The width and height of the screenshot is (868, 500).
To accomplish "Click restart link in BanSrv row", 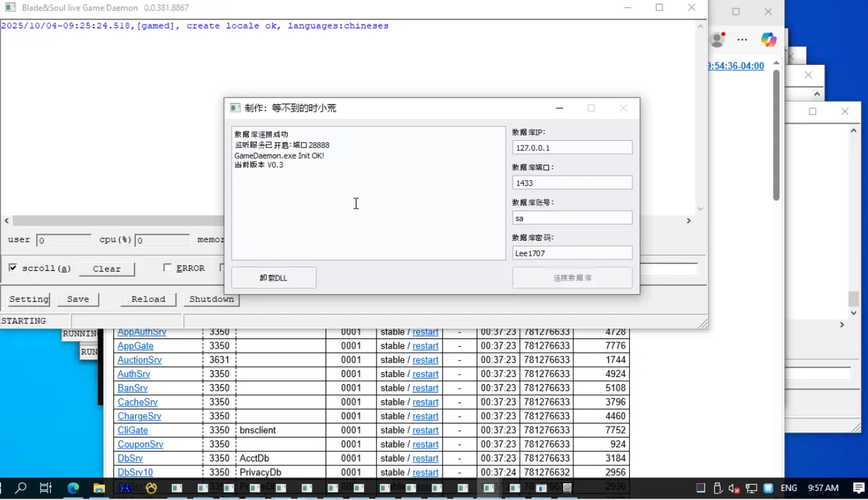I will tap(425, 388).
